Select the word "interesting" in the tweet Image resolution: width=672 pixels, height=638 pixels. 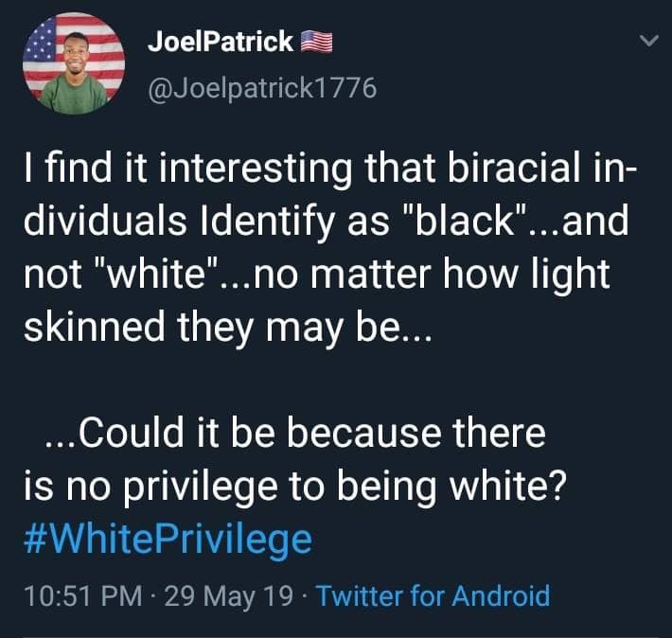(256, 168)
